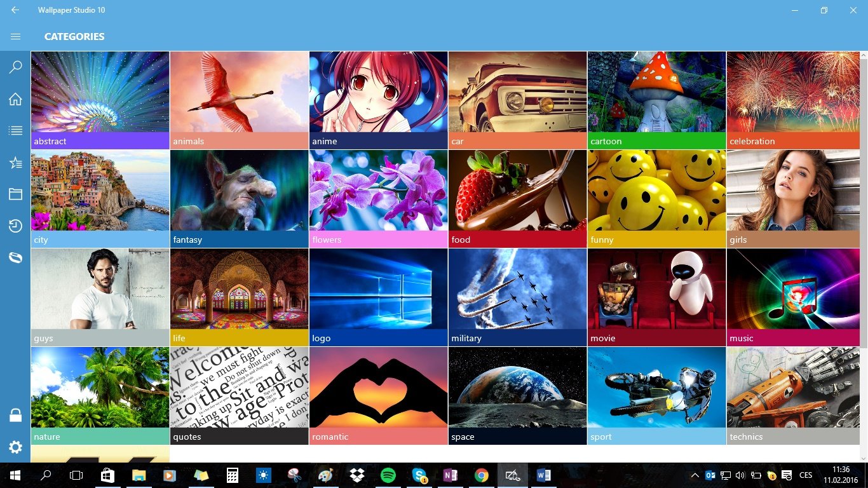Click the planet-shaped icon in the sidebar
This screenshot has width=868, height=488.
click(x=15, y=257)
